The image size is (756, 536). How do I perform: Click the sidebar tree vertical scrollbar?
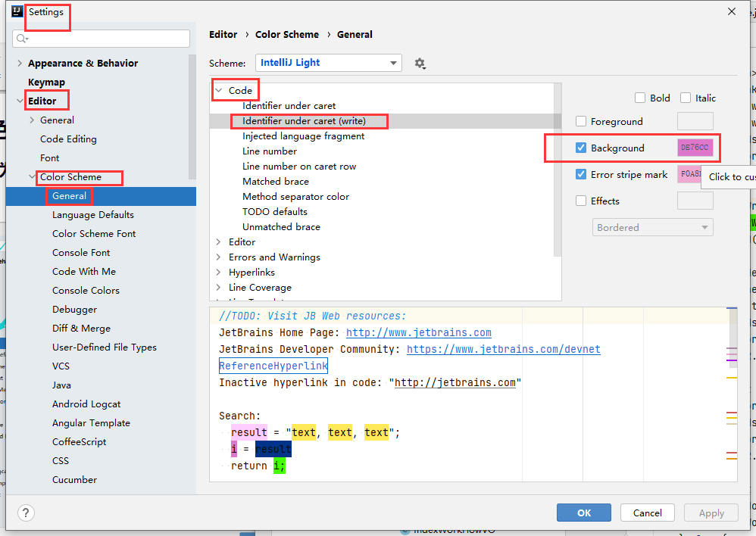point(192,117)
